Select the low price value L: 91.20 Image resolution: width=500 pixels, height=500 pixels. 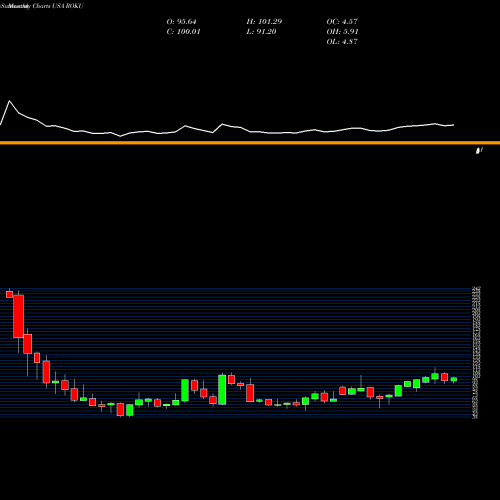click(261, 32)
